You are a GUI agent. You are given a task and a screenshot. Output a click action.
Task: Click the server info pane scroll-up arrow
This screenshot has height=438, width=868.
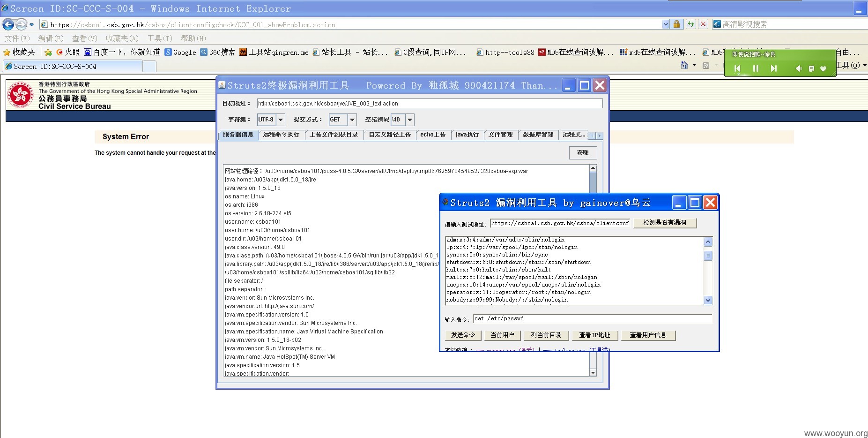coord(593,168)
